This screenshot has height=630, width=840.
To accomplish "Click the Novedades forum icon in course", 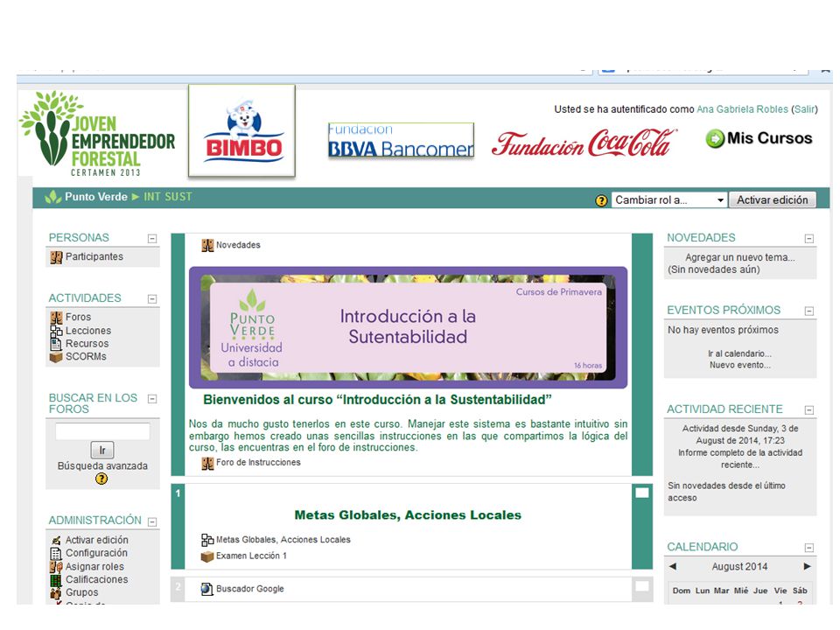I will click(x=207, y=245).
